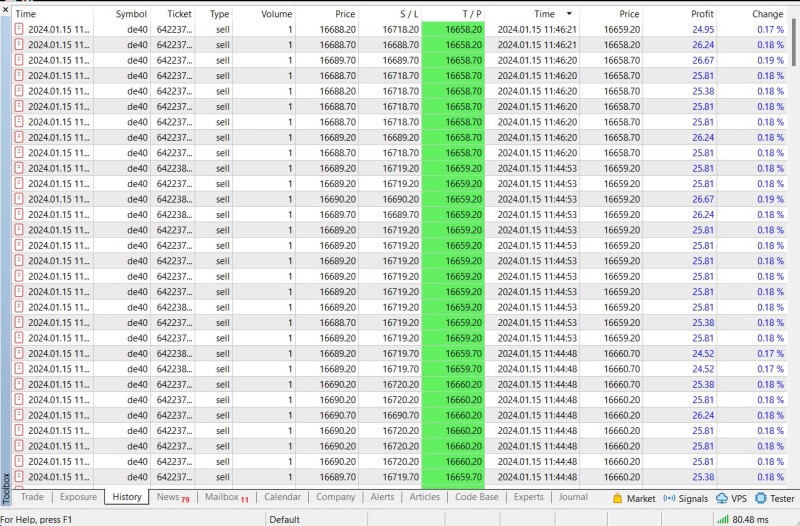Click the deal icon on the row with entry price 16690.70
This screenshot has height=526, width=800.
[19, 415]
